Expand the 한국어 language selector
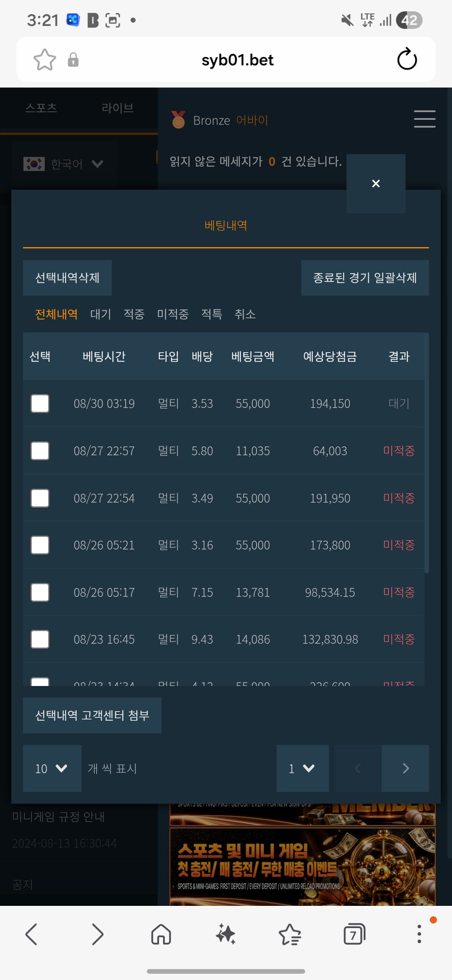 [x=64, y=164]
